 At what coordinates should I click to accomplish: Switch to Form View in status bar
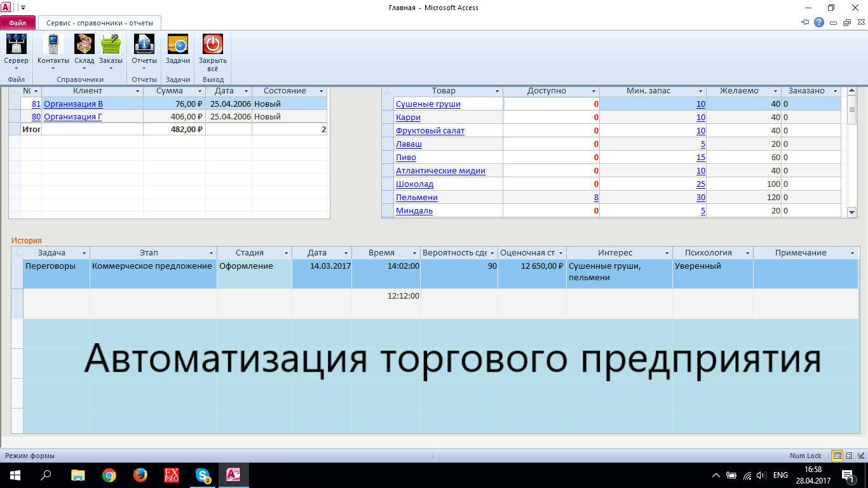coord(837,456)
